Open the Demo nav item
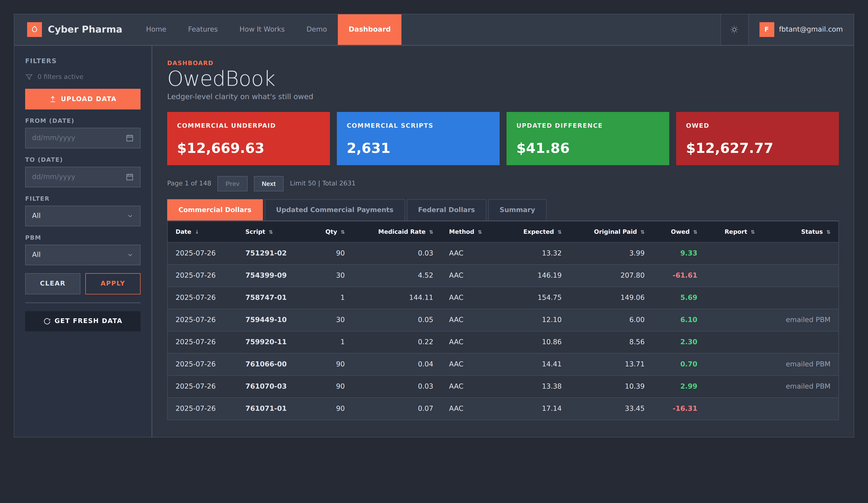868x503 pixels. pos(317,30)
